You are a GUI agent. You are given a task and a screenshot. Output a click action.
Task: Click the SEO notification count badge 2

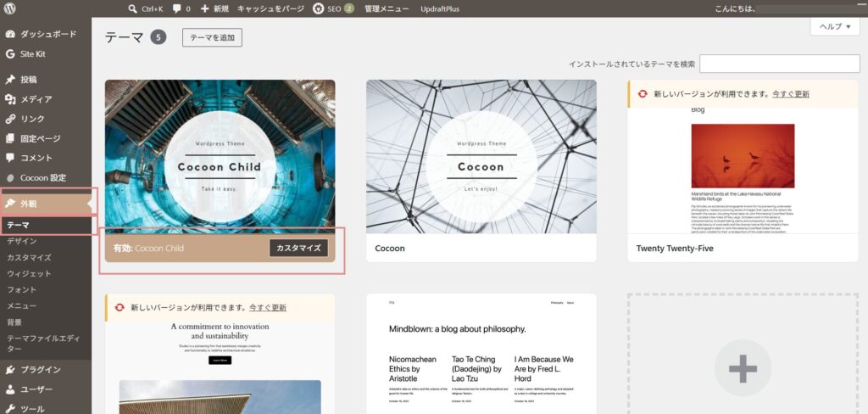click(x=348, y=8)
